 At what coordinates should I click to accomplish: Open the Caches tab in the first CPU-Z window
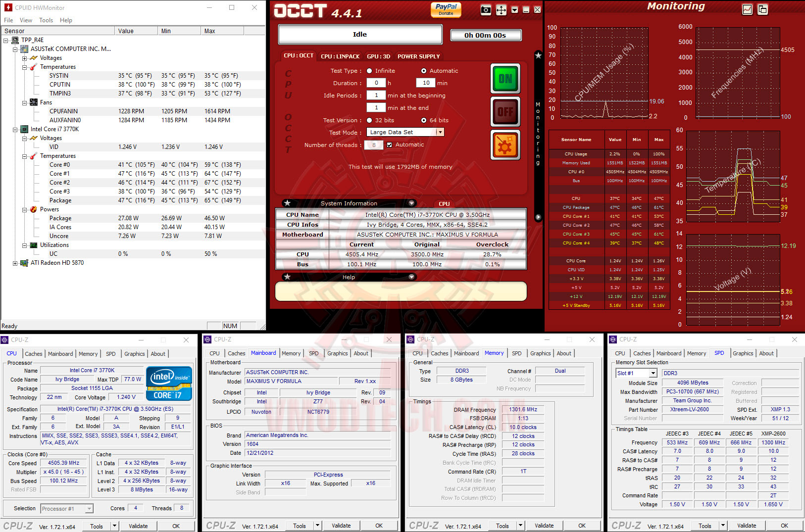pyautogui.click(x=34, y=354)
